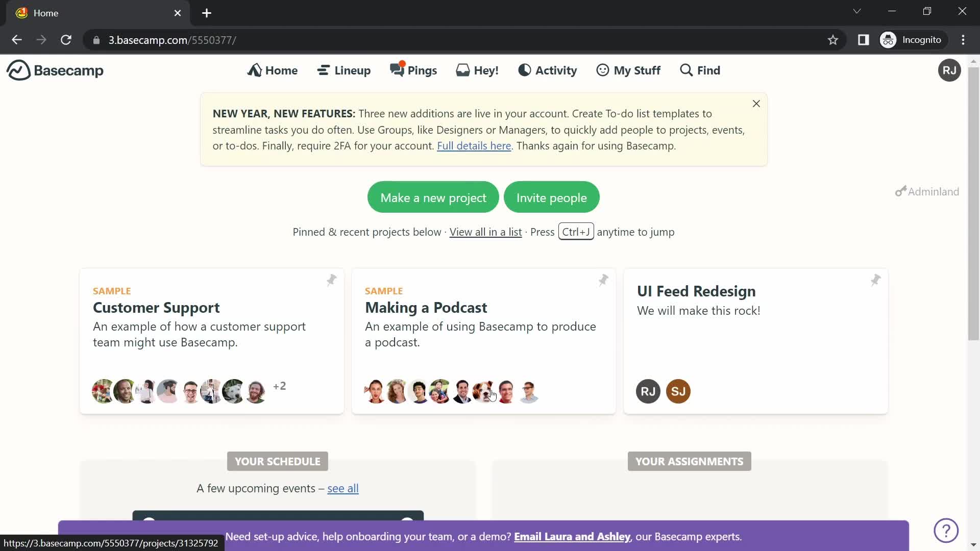
Task: Dismiss the New Features announcement banner
Action: tap(756, 104)
